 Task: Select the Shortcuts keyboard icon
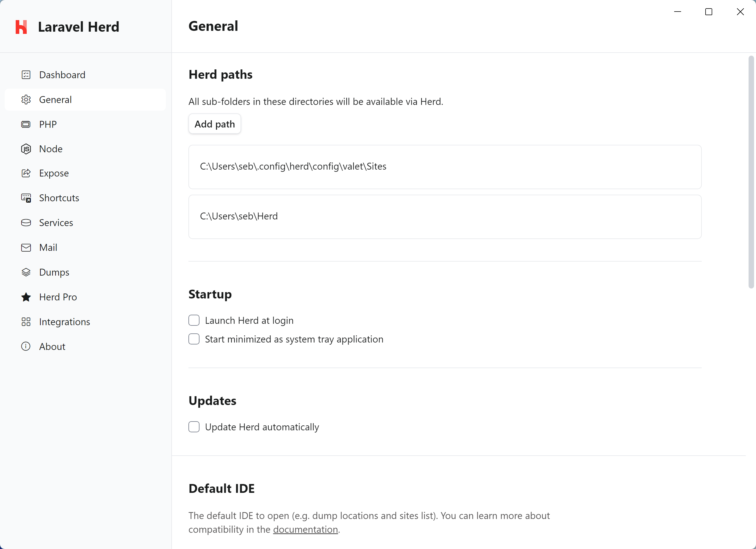[x=26, y=198]
